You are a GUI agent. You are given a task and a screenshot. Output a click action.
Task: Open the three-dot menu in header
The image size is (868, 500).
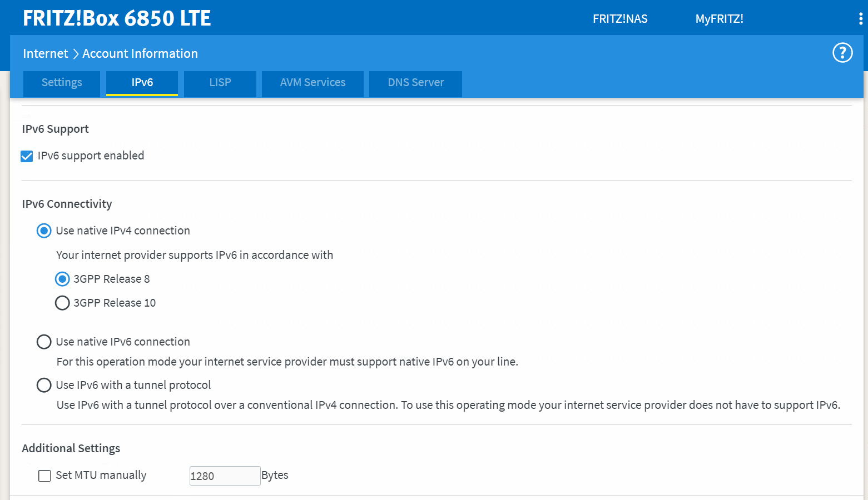pyautogui.click(x=861, y=19)
